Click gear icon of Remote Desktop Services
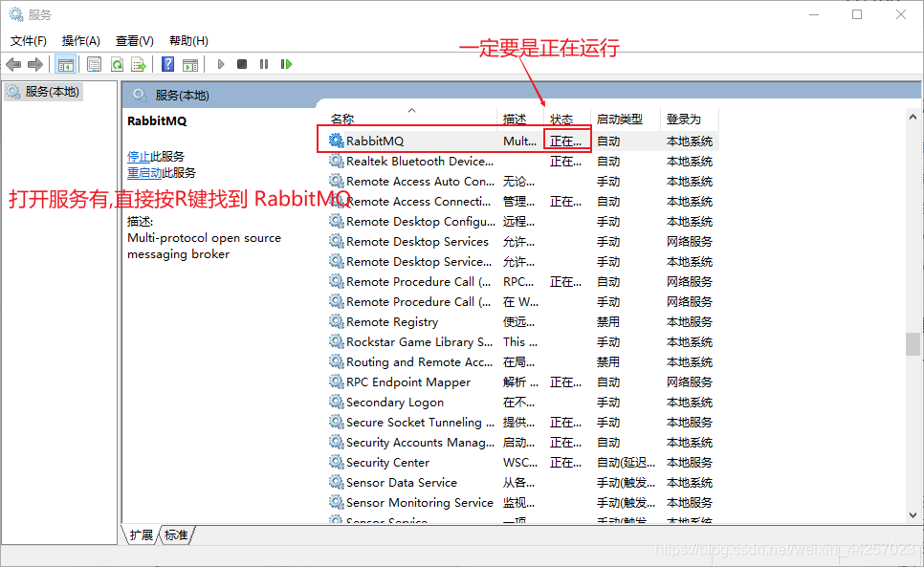 (336, 241)
